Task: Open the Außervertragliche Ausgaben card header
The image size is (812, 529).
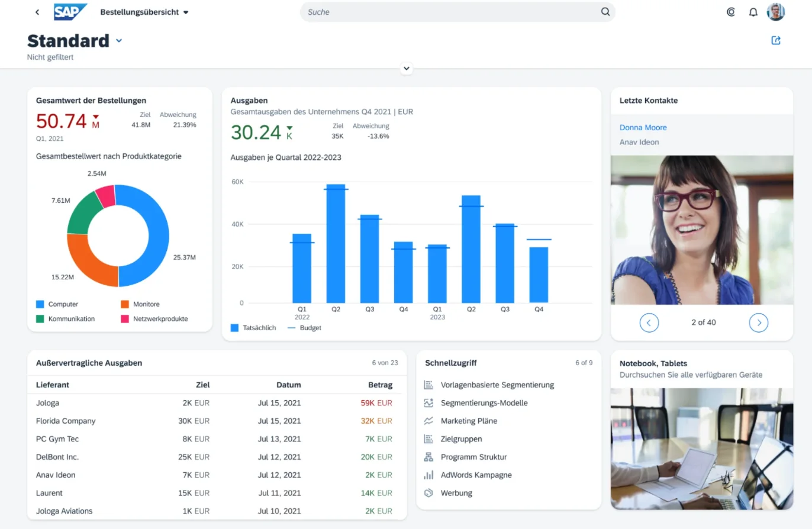Action: 217,363
